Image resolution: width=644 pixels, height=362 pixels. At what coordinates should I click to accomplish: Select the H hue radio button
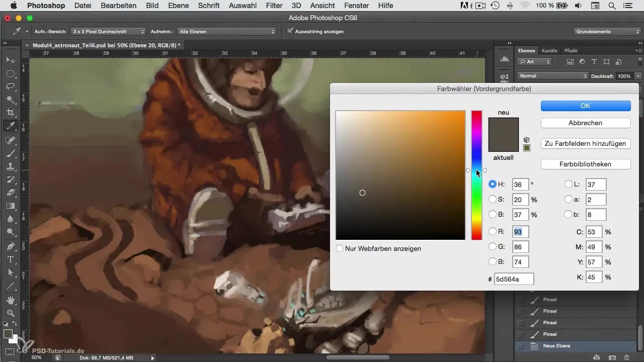493,185
